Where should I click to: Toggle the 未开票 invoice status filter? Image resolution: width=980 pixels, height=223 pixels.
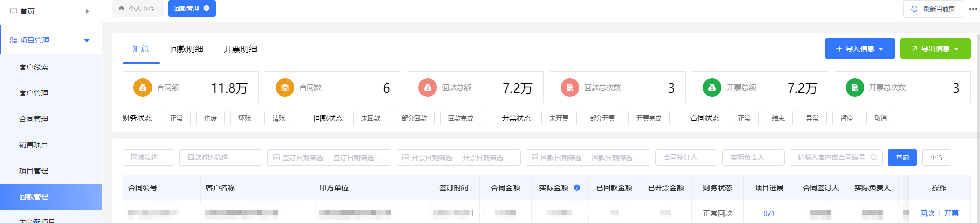pyautogui.click(x=559, y=118)
